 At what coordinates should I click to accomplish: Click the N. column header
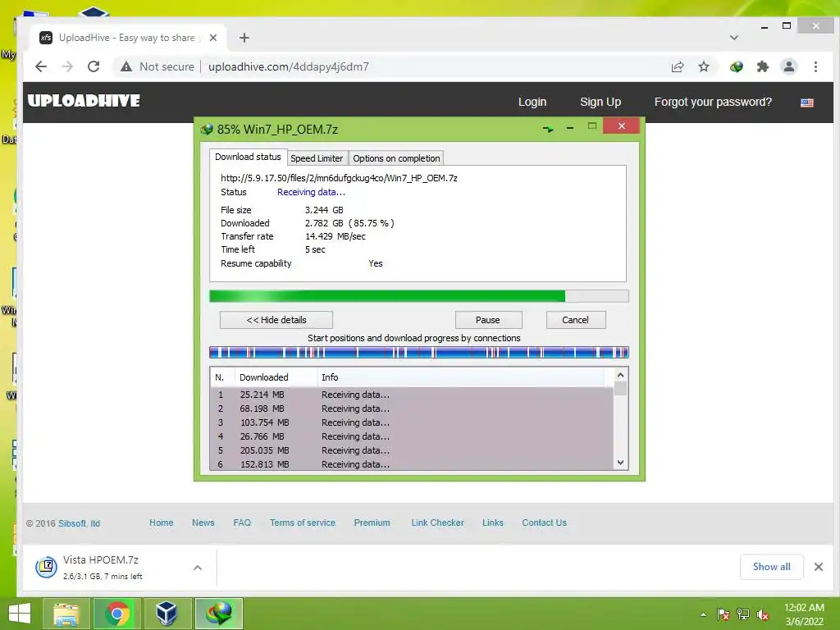[221, 377]
